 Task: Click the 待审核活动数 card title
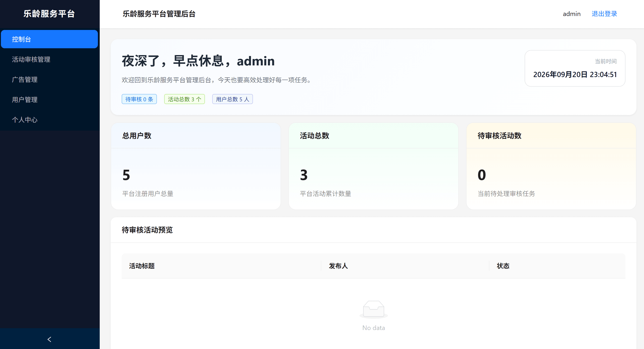coord(499,135)
